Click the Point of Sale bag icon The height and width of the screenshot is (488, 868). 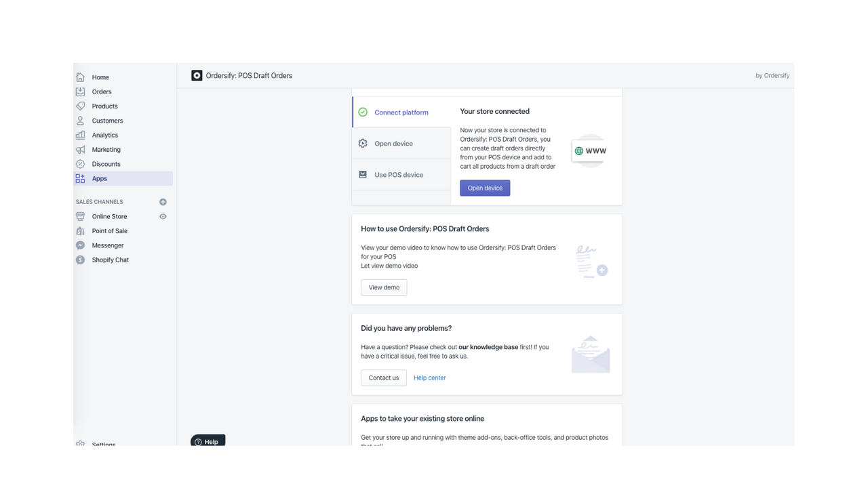(80, 231)
